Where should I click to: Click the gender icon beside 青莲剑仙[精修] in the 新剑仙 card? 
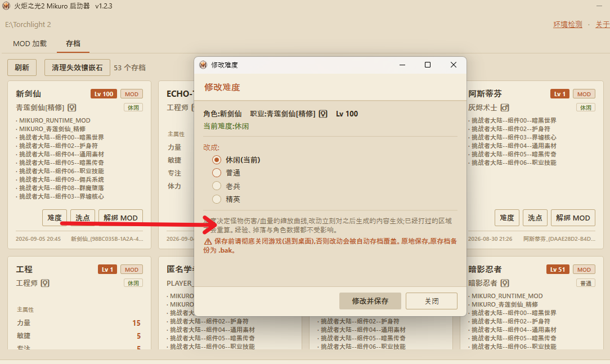pyautogui.click(x=72, y=107)
